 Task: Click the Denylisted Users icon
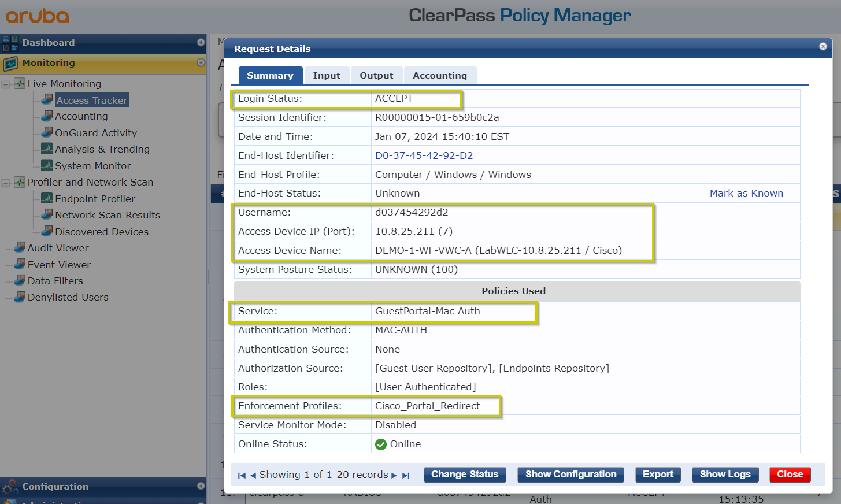pyautogui.click(x=20, y=297)
